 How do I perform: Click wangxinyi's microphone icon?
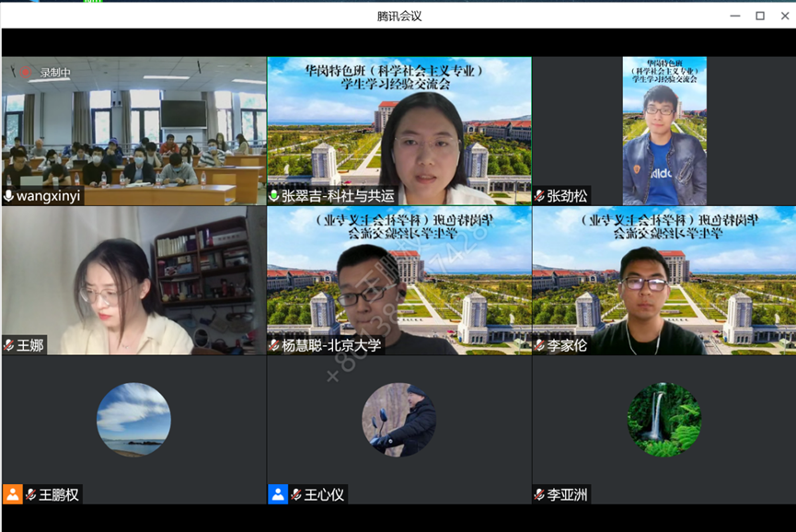[9, 196]
